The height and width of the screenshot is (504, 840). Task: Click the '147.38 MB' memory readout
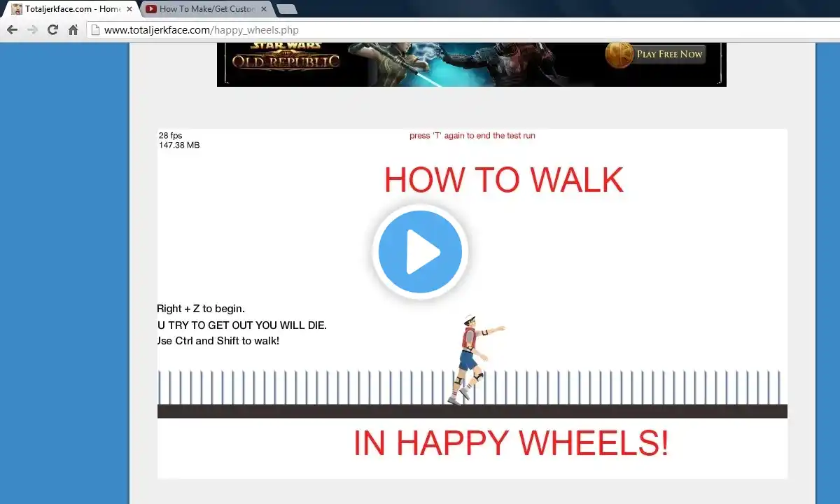(x=179, y=146)
